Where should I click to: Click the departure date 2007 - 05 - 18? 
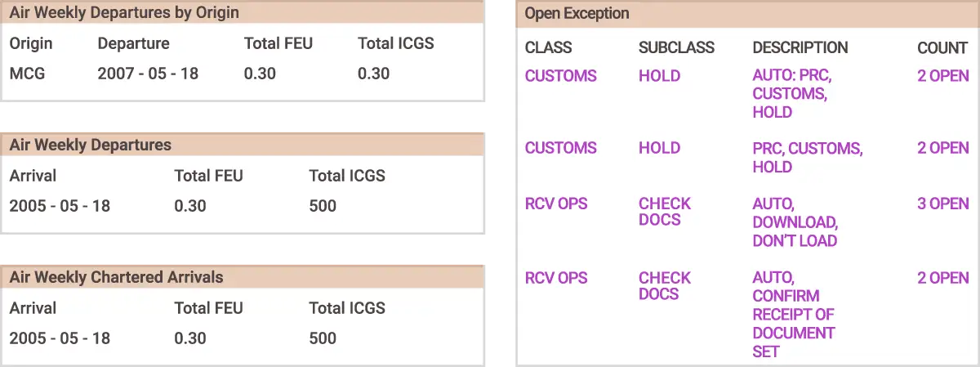point(148,74)
